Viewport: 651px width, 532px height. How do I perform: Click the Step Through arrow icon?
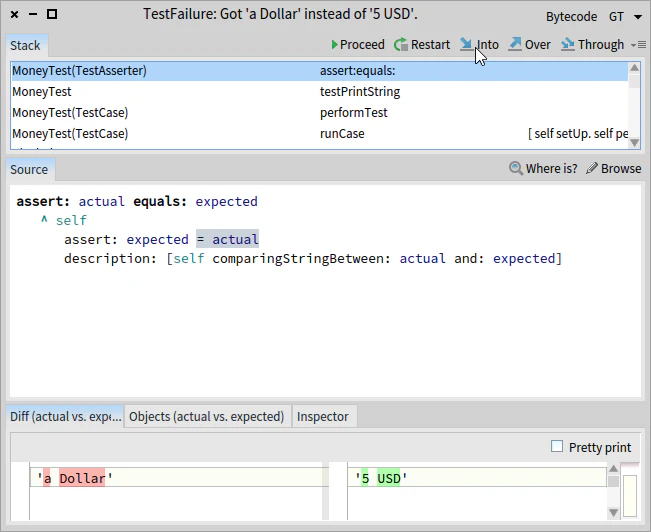pos(568,44)
